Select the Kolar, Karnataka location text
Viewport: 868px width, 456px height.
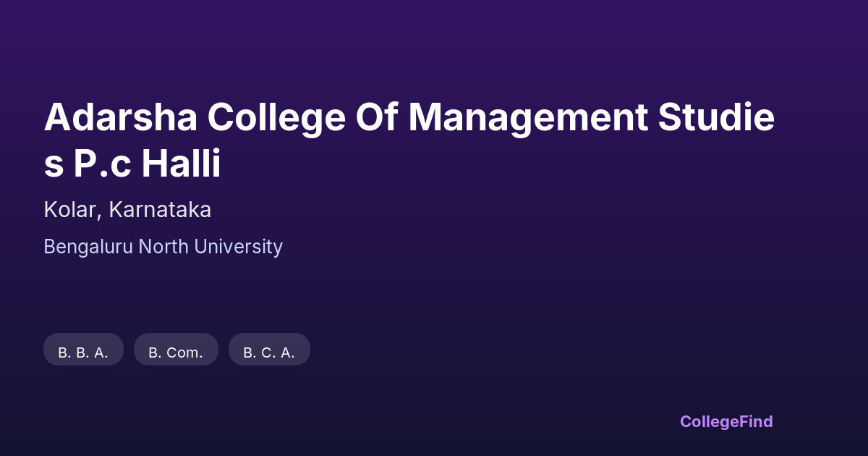127,210
